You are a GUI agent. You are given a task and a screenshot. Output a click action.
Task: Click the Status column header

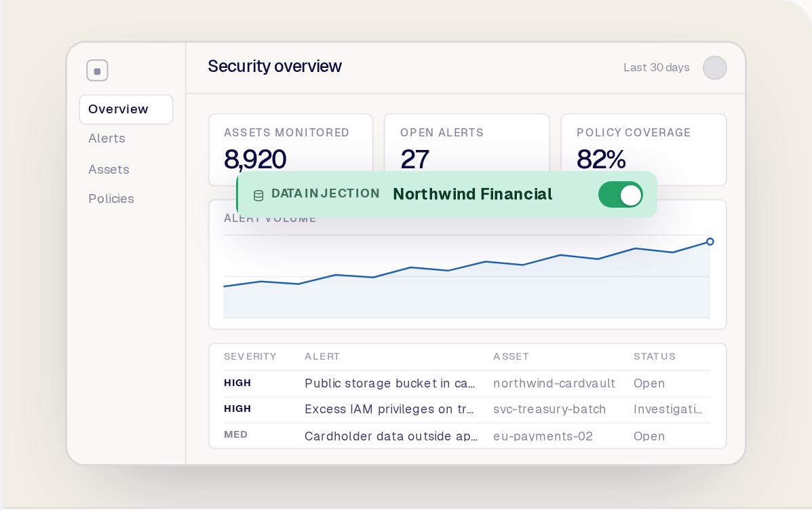coord(655,356)
